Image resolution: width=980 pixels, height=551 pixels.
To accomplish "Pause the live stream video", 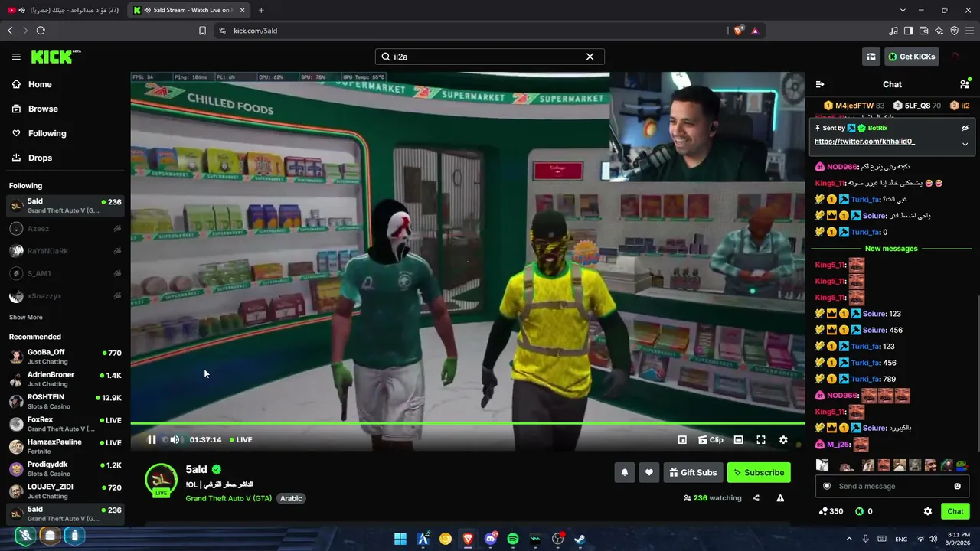I will [x=152, y=439].
